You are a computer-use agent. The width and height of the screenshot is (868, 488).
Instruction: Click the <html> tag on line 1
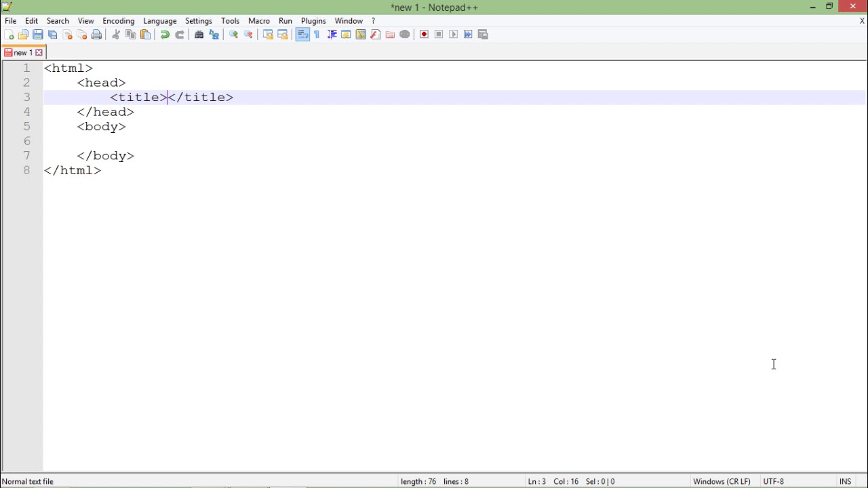[68, 68]
